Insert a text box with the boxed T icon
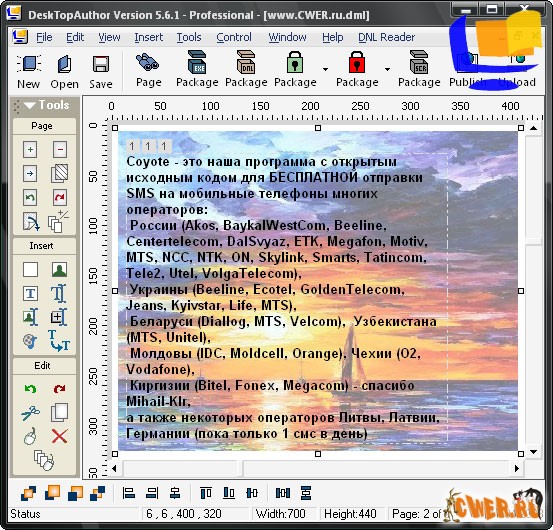 pyautogui.click(x=30, y=293)
